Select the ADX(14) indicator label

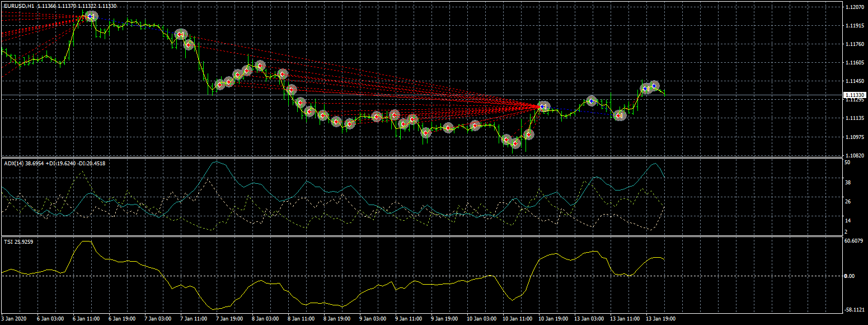click(x=13, y=164)
